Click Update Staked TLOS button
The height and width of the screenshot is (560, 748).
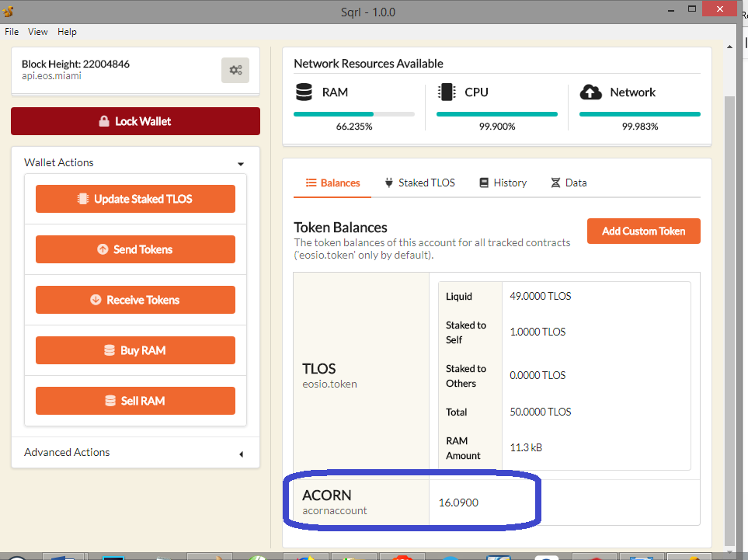(135, 199)
